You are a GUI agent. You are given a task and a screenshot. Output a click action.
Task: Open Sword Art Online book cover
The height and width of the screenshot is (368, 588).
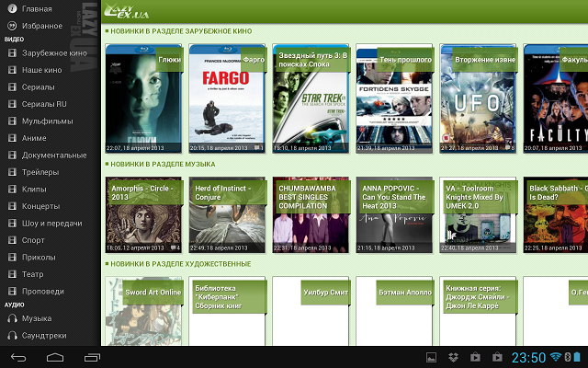143,311
